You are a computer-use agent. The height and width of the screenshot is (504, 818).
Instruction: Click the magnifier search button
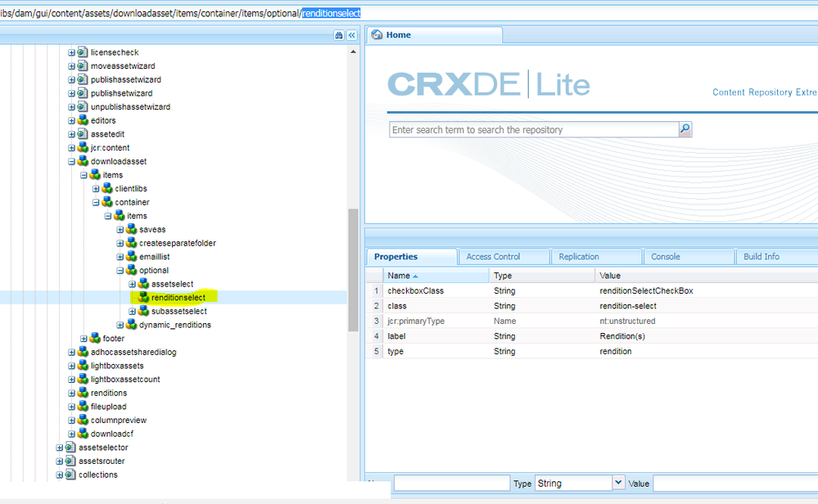[x=685, y=129]
